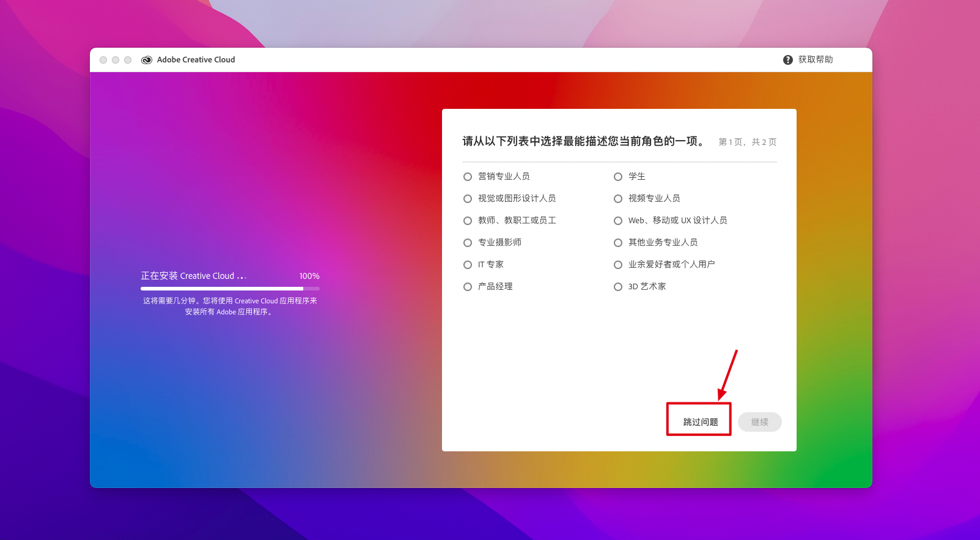Pick the 视频专业人员 radio option
The height and width of the screenshot is (540, 980).
618,199
